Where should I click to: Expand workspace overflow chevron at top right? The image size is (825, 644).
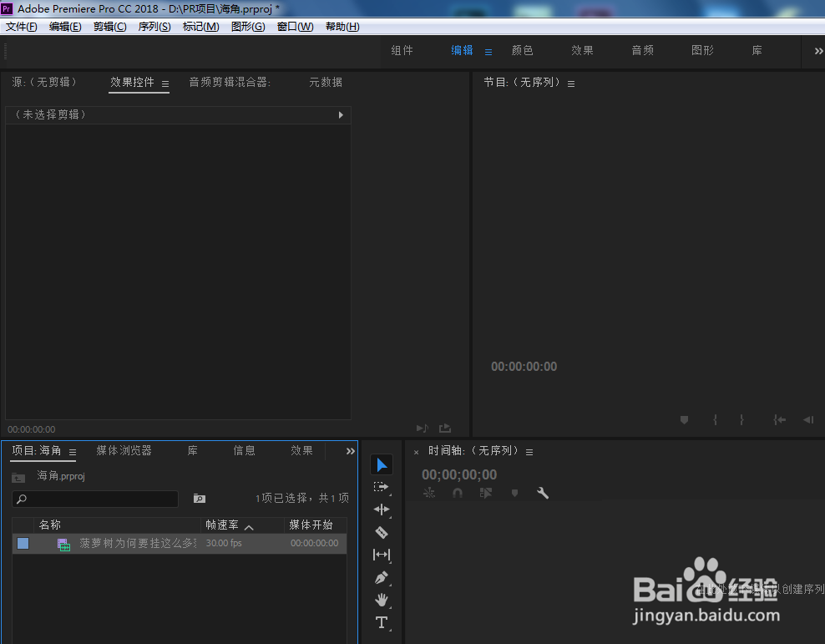(818, 51)
